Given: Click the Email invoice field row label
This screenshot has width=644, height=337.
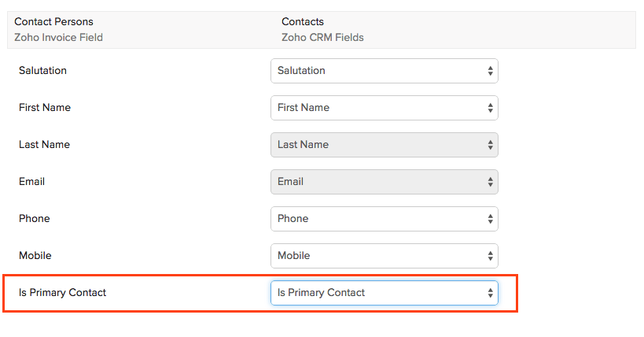Looking at the screenshot, I should tap(31, 182).
